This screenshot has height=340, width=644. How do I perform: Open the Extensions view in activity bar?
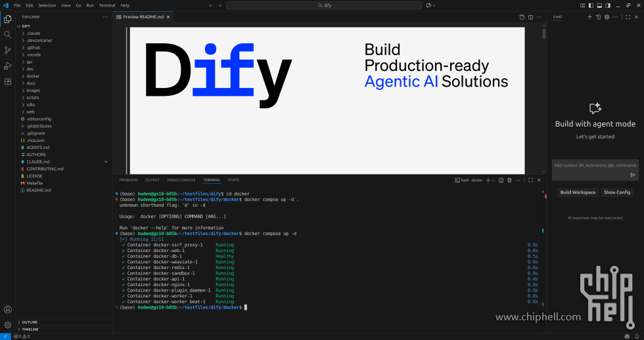[x=8, y=81]
